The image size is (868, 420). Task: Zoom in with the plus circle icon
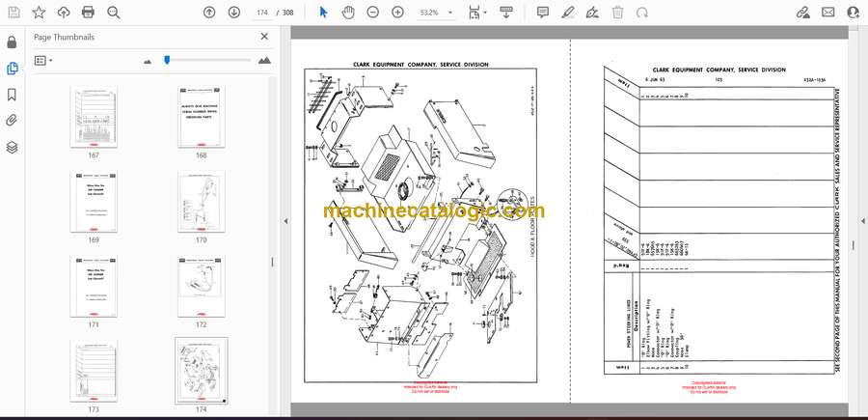coord(397,13)
